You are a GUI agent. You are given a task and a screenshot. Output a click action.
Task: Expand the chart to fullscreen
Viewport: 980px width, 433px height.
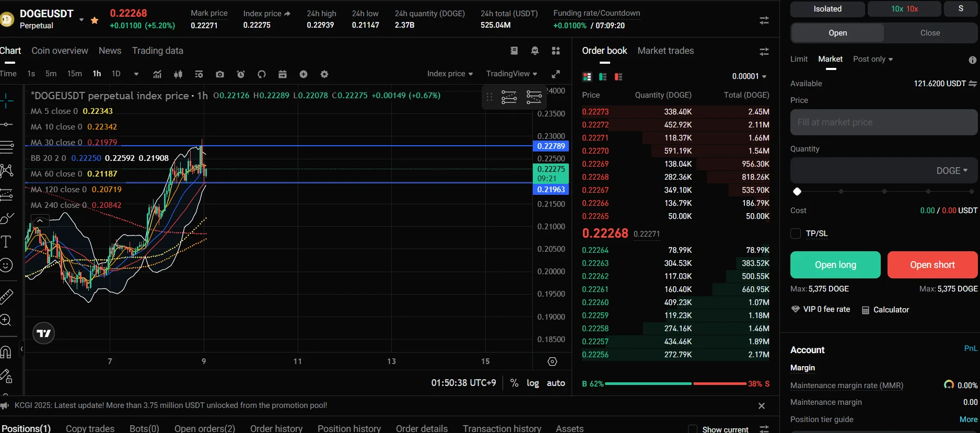(x=556, y=74)
